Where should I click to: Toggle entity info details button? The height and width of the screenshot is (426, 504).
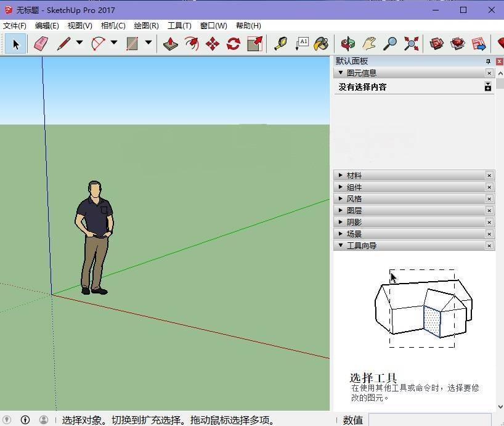coord(488,87)
